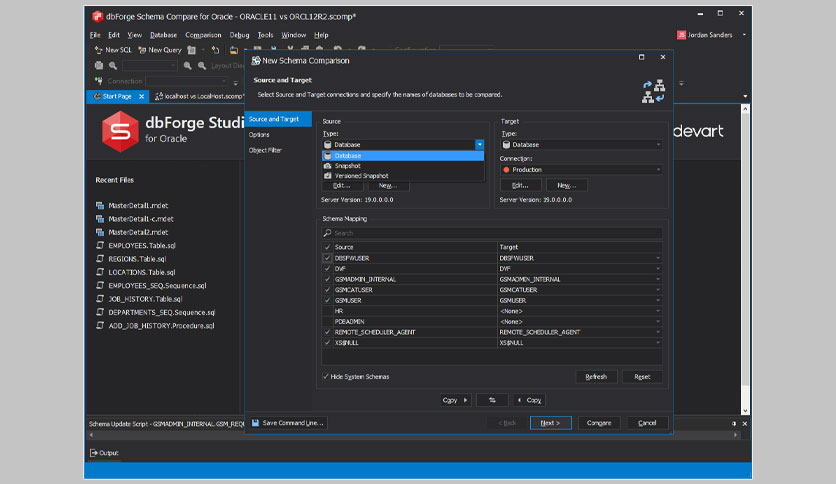Click the New Query toolbar button
Image resolution: width=836 pixels, height=484 pixels.
click(x=160, y=50)
